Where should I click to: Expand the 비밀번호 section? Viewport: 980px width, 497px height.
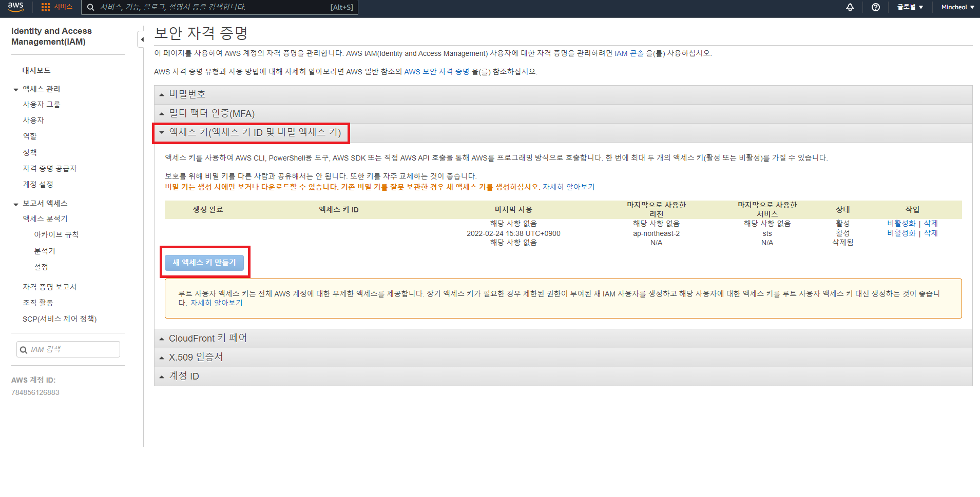click(x=563, y=94)
